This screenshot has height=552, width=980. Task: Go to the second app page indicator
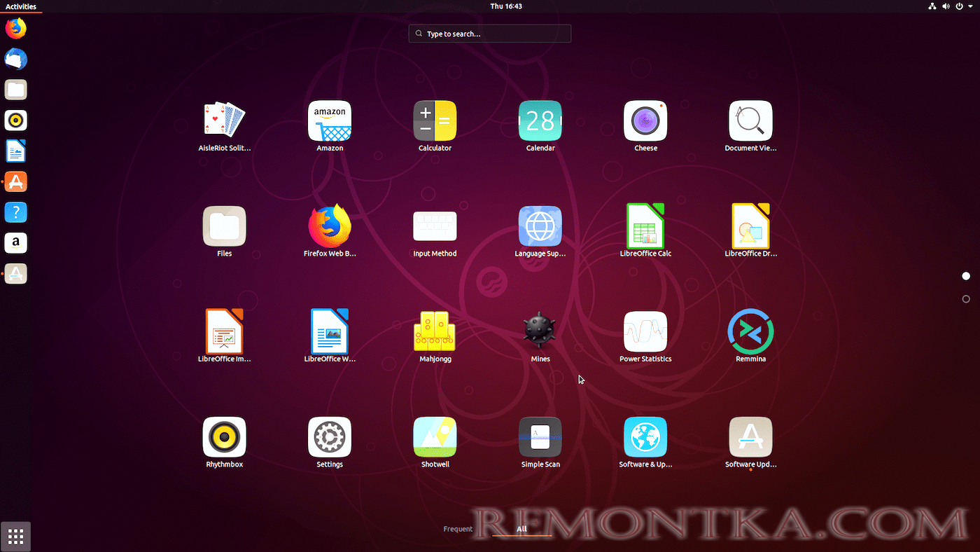(966, 299)
